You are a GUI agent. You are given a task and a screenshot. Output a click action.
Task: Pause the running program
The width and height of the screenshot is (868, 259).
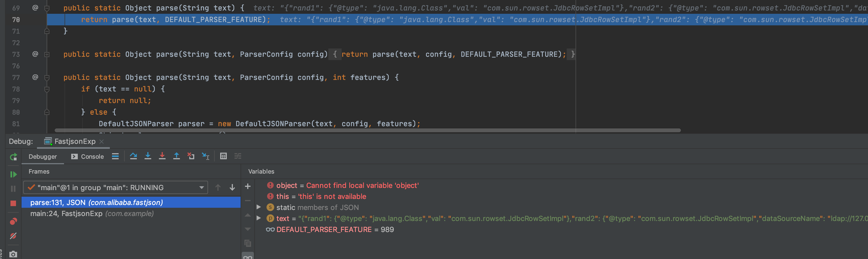[x=14, y=189]
